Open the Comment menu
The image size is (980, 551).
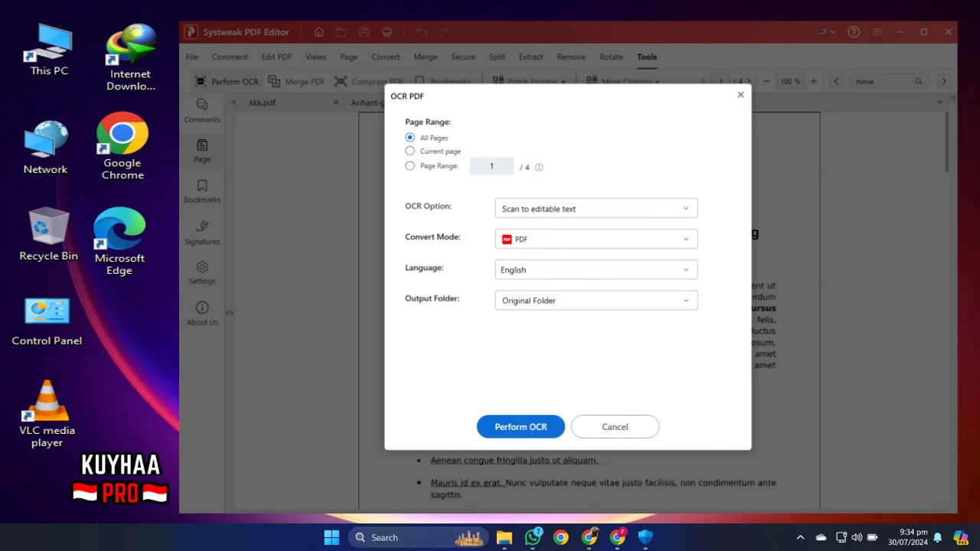click(230, 57)
